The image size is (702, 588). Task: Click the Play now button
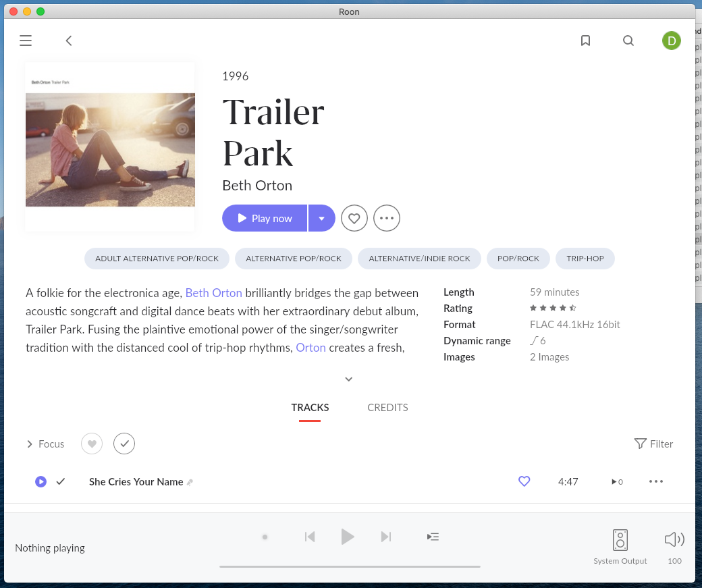(265, 218)
